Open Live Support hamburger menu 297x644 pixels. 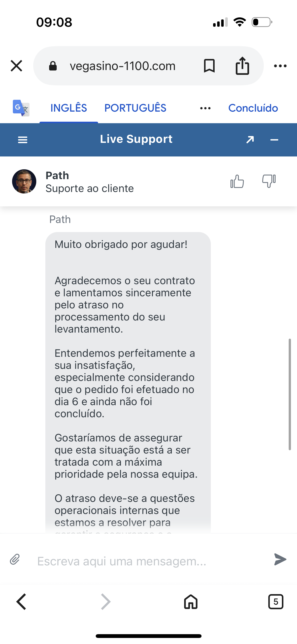pos(23,140)
